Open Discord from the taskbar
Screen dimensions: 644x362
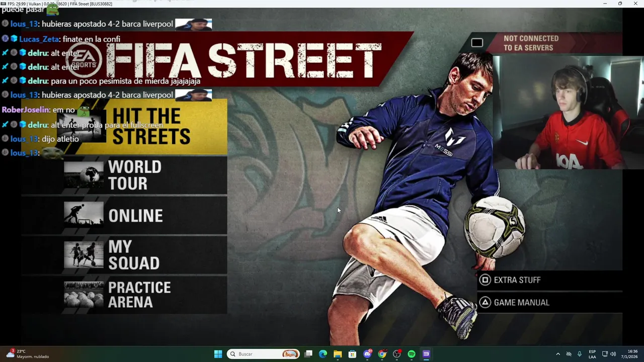tap(367, 354)
